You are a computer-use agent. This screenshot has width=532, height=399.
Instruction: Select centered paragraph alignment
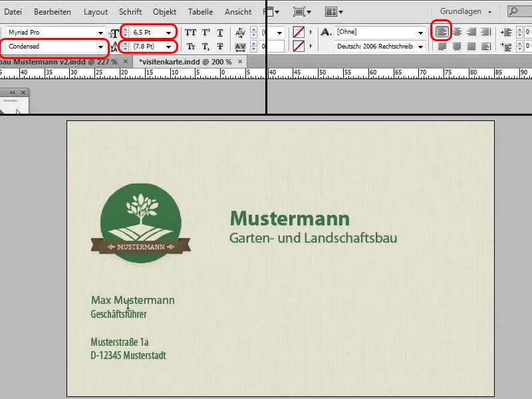[457, 32]
